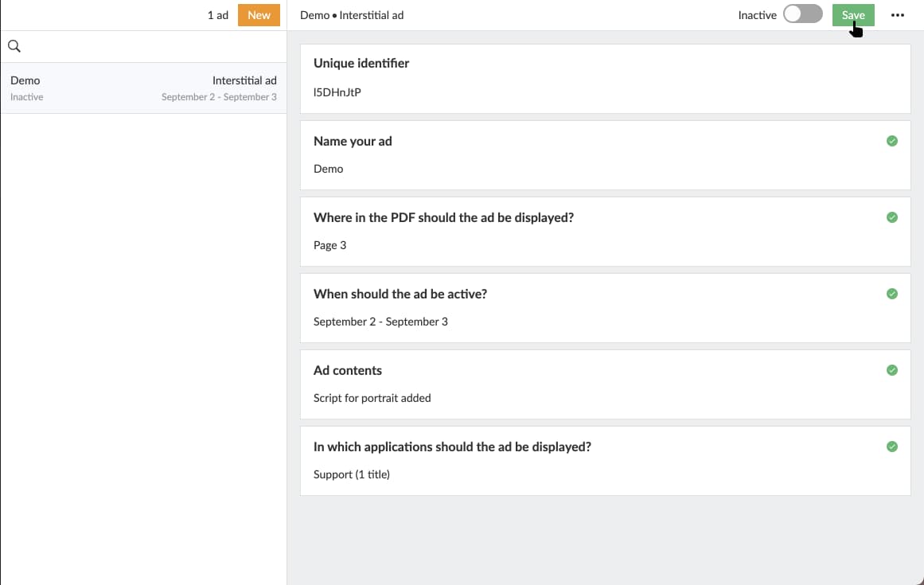
Task: Open the Ad contents section
Action: tap(348, 370)
